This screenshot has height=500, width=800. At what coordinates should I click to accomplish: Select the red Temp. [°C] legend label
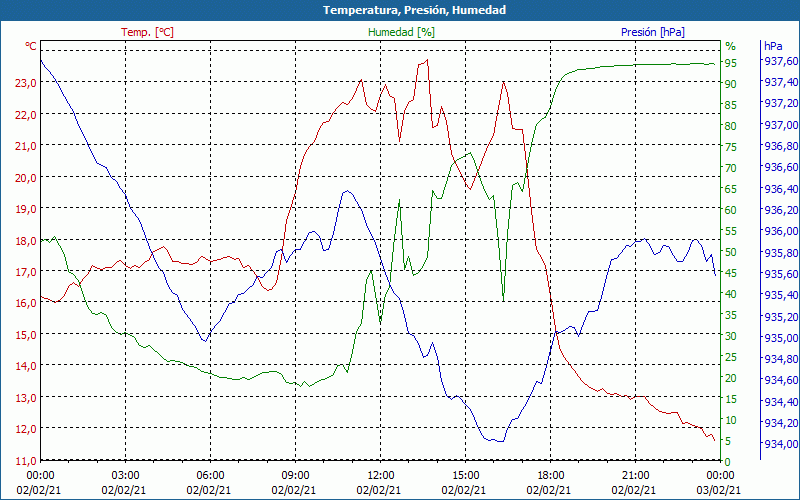tap(147, 32)
